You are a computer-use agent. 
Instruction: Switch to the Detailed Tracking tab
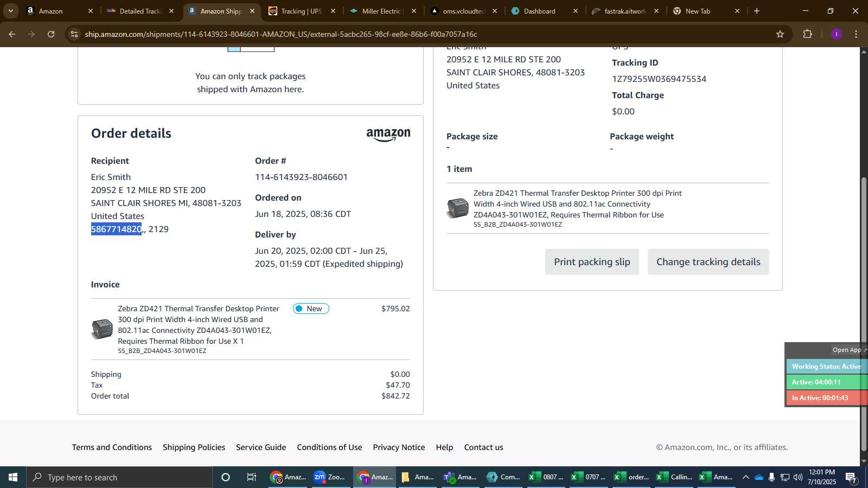pos(140,11)
